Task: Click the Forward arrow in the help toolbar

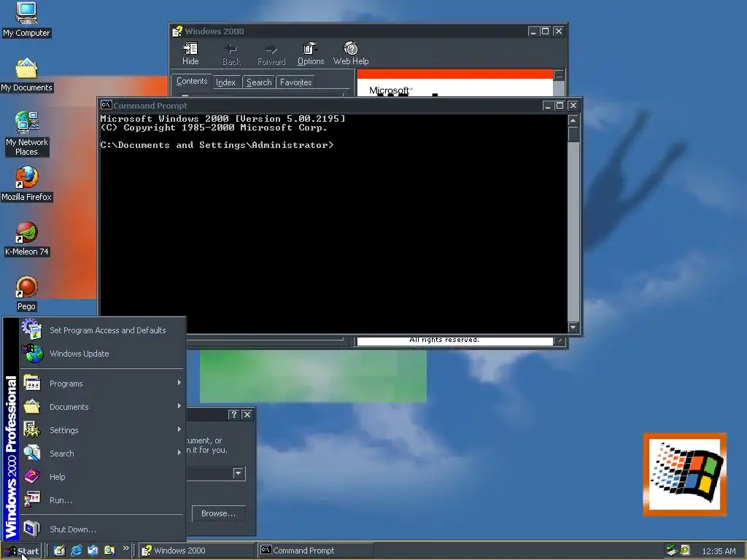Action: point(271,54)
